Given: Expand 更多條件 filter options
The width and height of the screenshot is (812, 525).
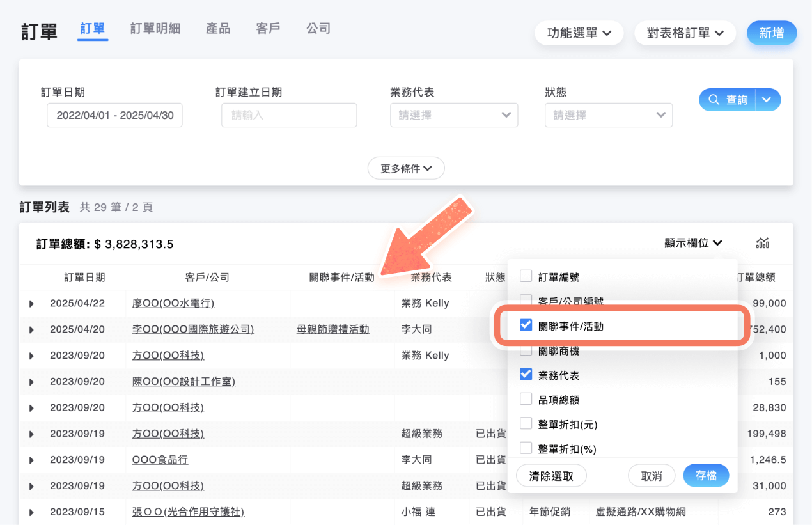Looking at the screenshot, I should [406, 168].
